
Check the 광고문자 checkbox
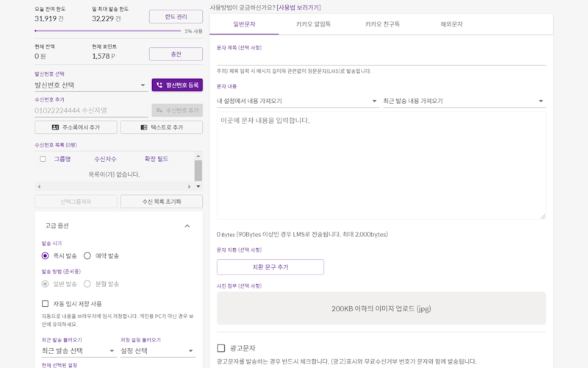pos(221,348)
